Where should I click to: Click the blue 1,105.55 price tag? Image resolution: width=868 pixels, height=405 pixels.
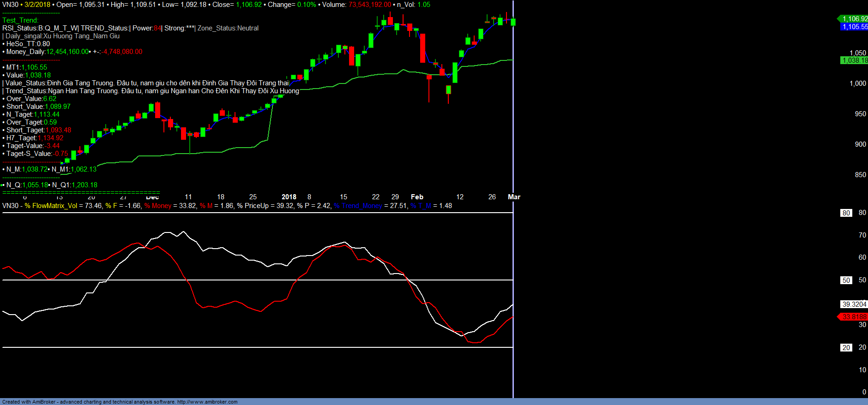854,27
